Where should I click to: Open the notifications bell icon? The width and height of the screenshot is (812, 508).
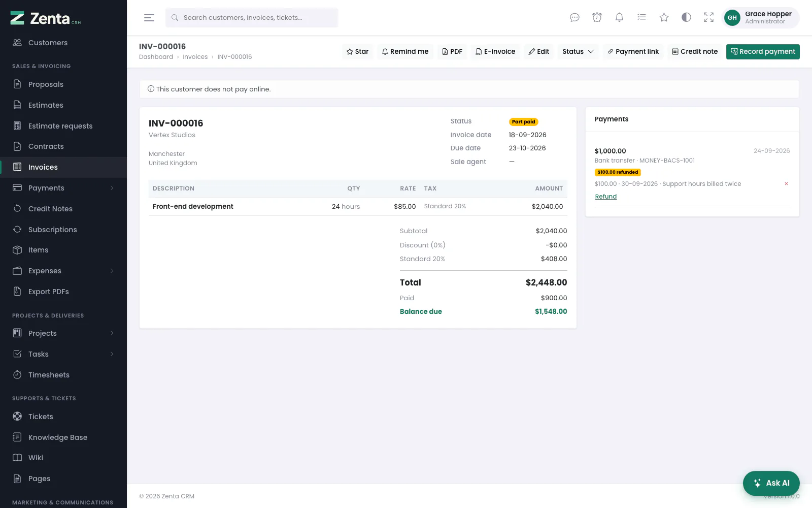coord(619,18)
